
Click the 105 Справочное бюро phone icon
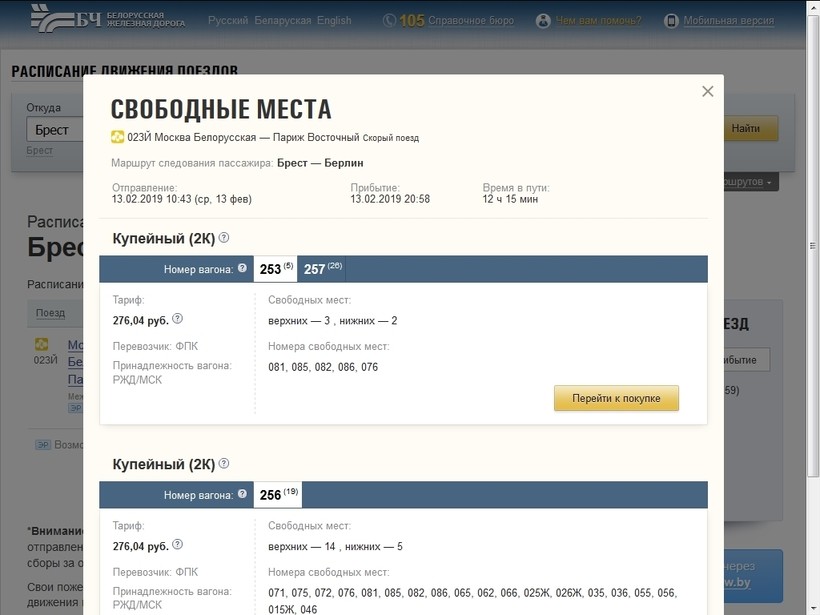tap(388, 21)
